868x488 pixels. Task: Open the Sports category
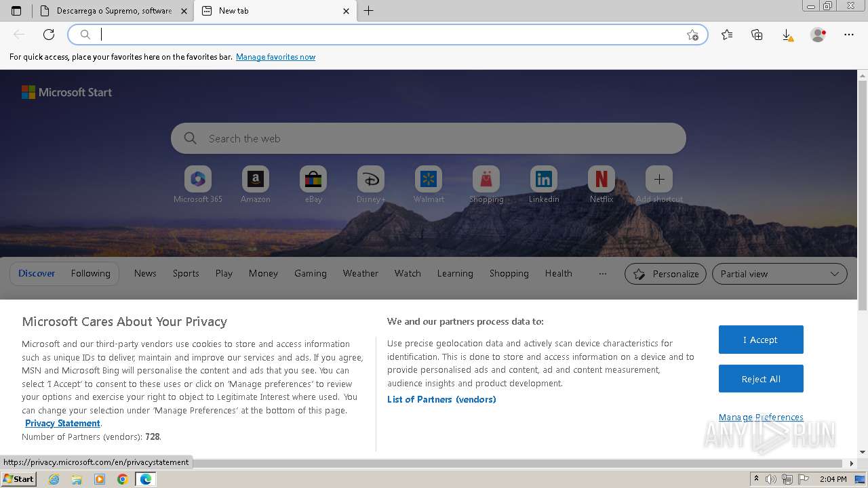click(186, 274)
